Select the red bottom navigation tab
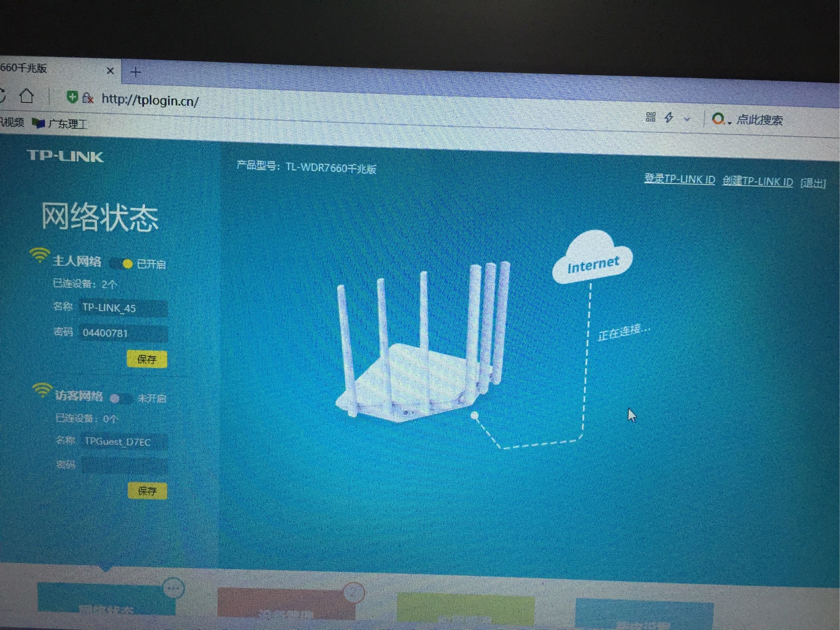The image size is (840, 630). [286, 604]
